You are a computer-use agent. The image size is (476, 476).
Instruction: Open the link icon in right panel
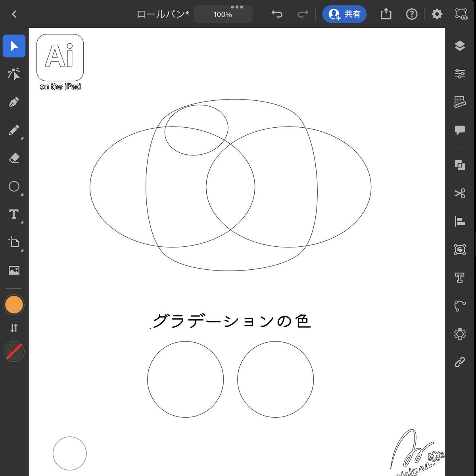(x=460, y=362)
